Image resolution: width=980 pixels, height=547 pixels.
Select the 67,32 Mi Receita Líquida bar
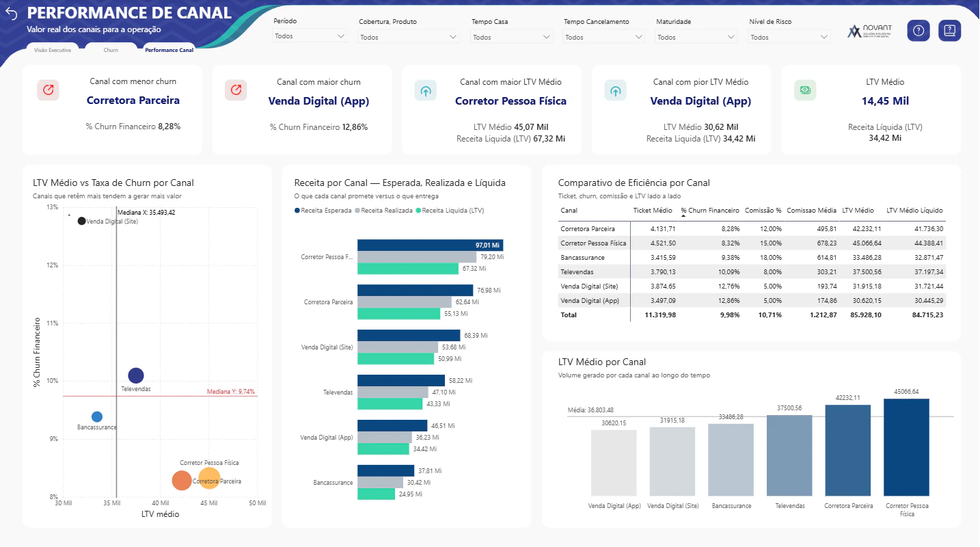click(x=408, y=269)
